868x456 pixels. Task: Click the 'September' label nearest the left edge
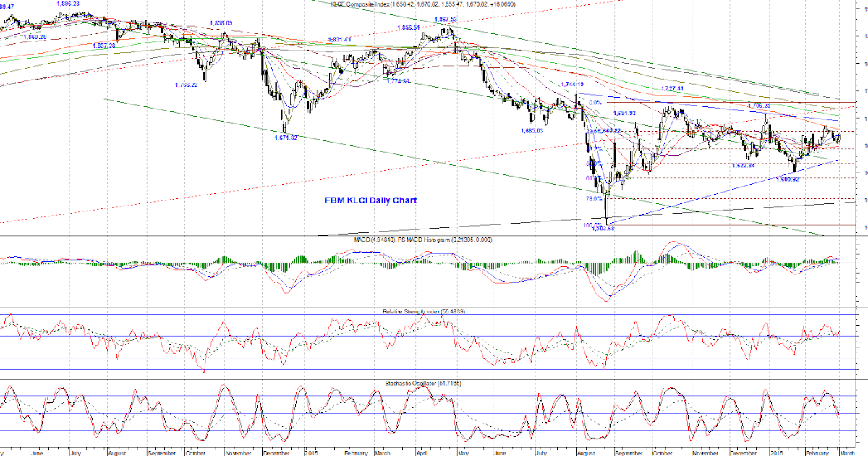tap(162, 453)
